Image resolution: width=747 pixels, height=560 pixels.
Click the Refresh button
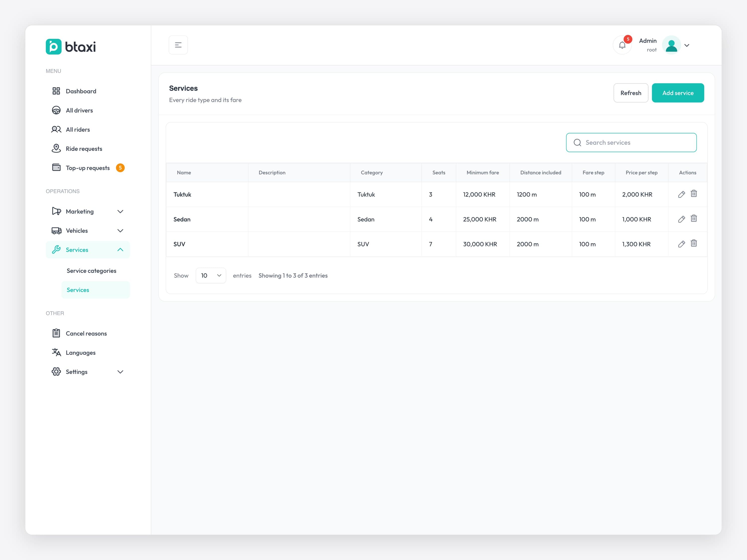coord(630,93)
